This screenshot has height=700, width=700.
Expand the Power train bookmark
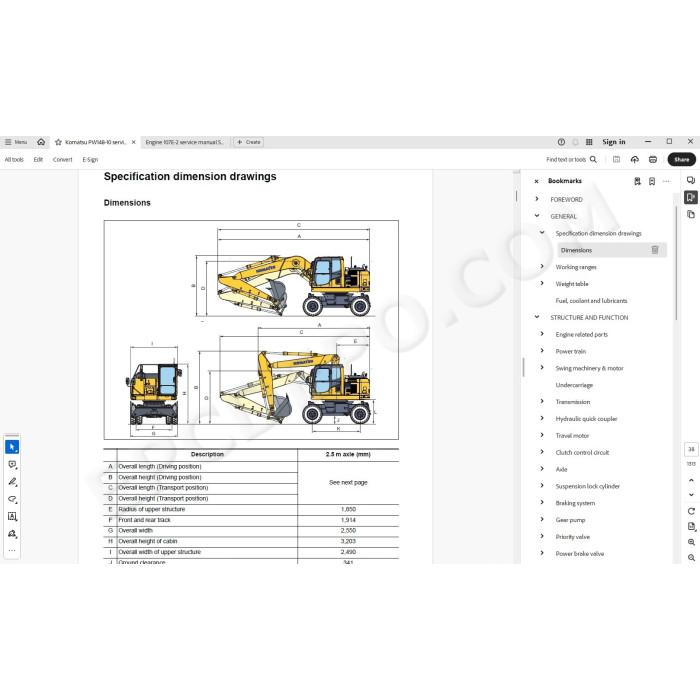coord(542,351)
